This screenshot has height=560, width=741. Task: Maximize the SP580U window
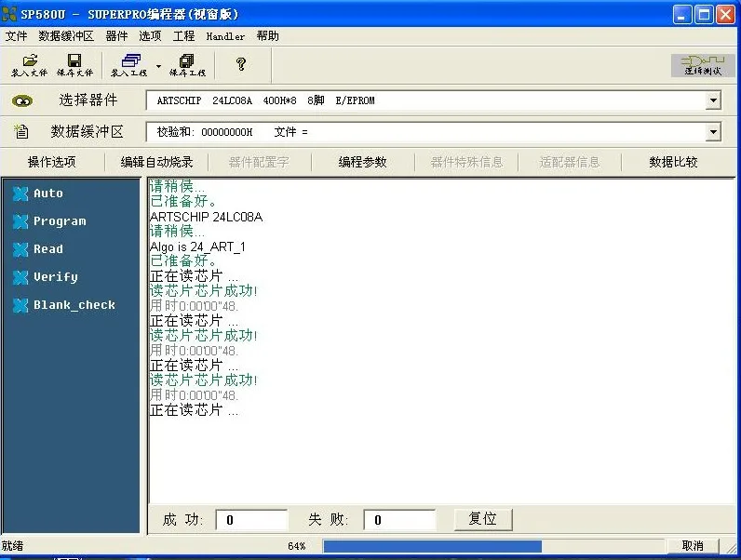[704, 15]
